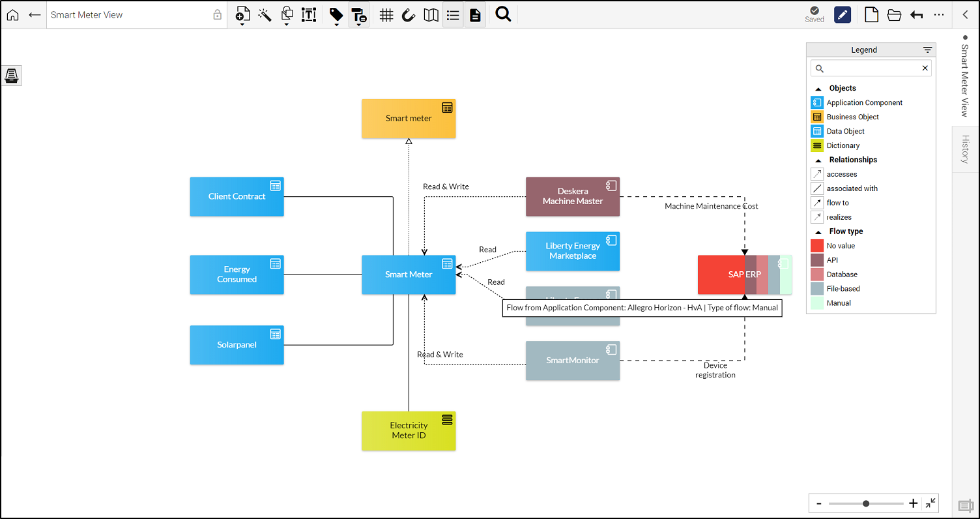Toggle the legend list panel
Image resolution: width=980 pixels, height=519 pixels.
453,15
